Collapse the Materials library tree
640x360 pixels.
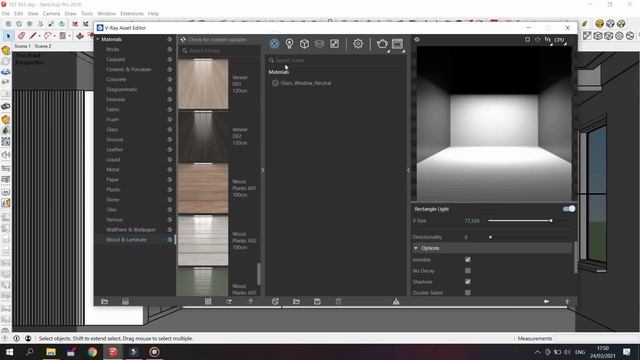(98, 39)
